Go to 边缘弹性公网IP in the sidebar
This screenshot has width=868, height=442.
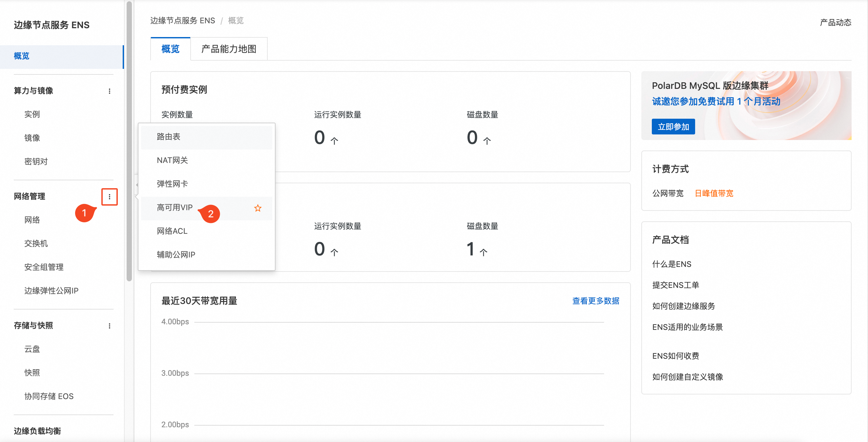51,291
